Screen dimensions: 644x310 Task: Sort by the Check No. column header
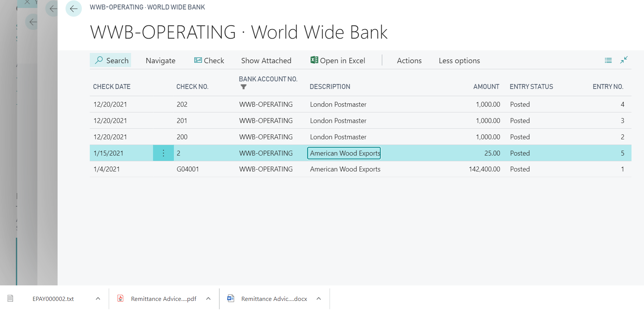192,87
